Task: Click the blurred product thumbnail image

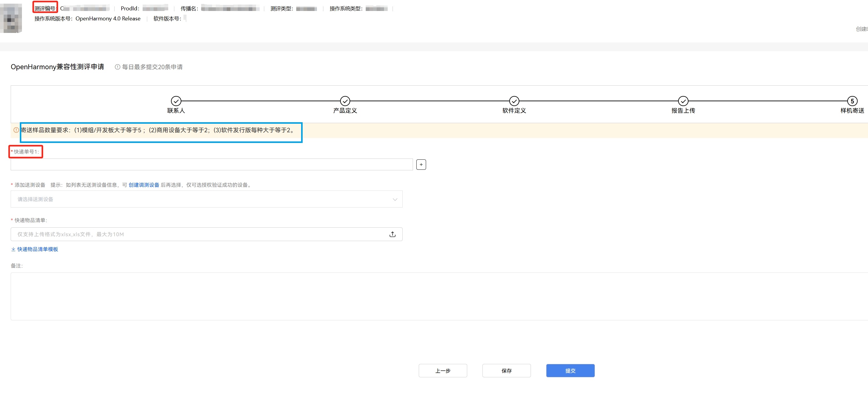Action: (x=11, y=18)
